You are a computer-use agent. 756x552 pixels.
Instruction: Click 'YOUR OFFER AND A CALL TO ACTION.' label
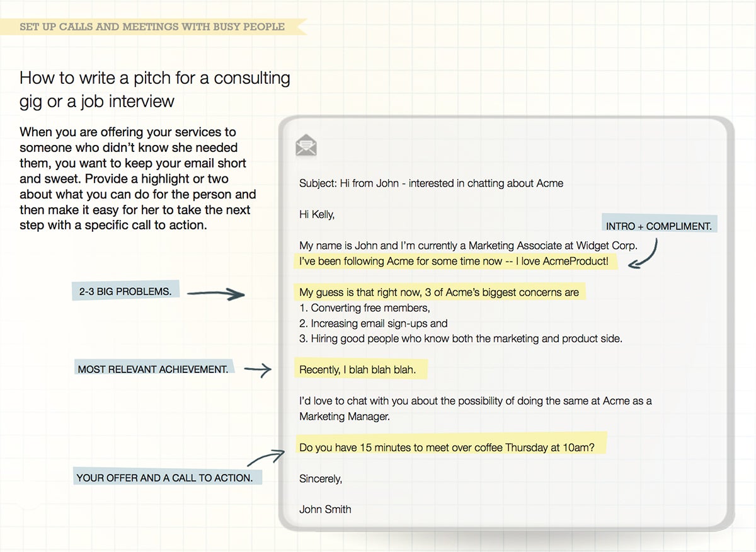pos(164,478)
